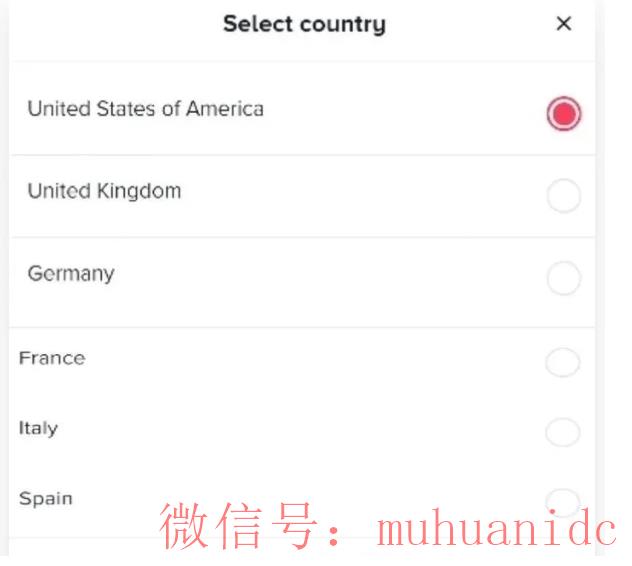Pick the France radio button
The image size is (632, 566).
point(563,363)
